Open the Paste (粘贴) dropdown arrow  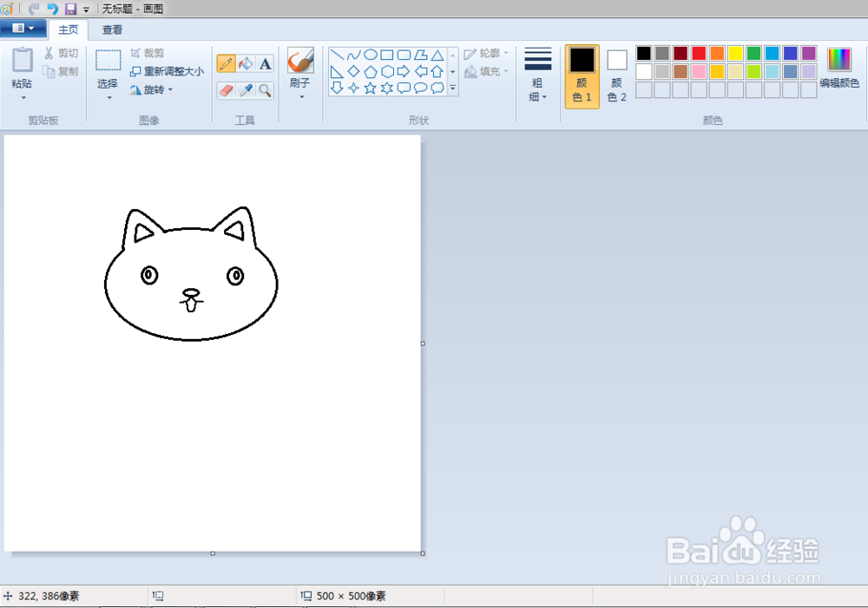[23, 98]
